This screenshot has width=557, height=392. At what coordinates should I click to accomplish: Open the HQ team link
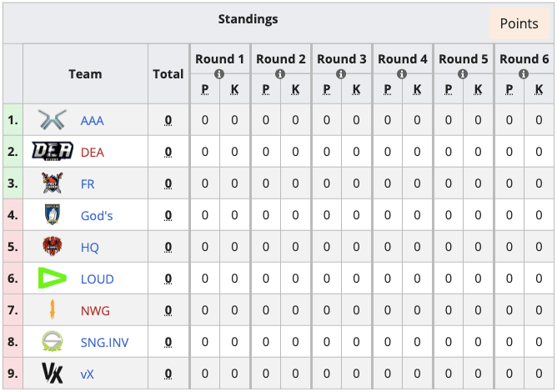pos(89,248)
